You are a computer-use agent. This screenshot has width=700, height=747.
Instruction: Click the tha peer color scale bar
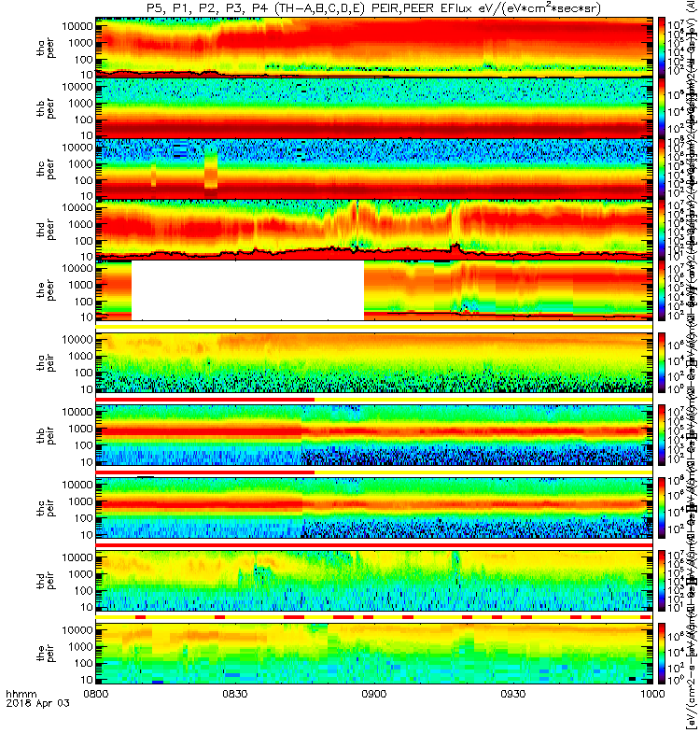click(662, 47)
